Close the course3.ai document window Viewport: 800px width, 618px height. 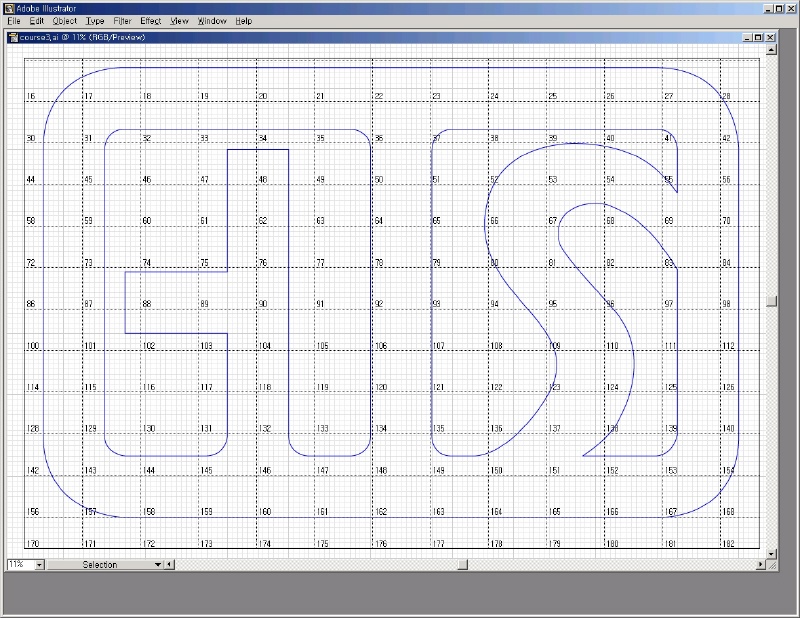coord(770,37)
